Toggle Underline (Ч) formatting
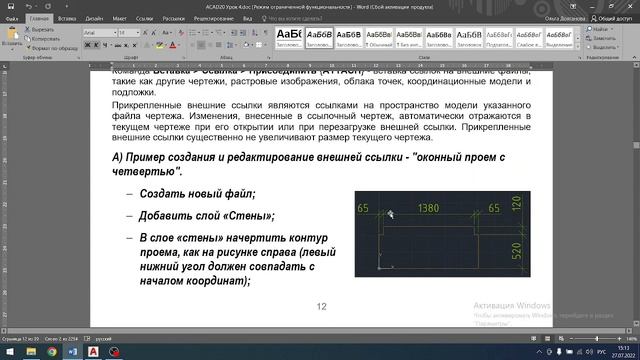 pos(105,45)
